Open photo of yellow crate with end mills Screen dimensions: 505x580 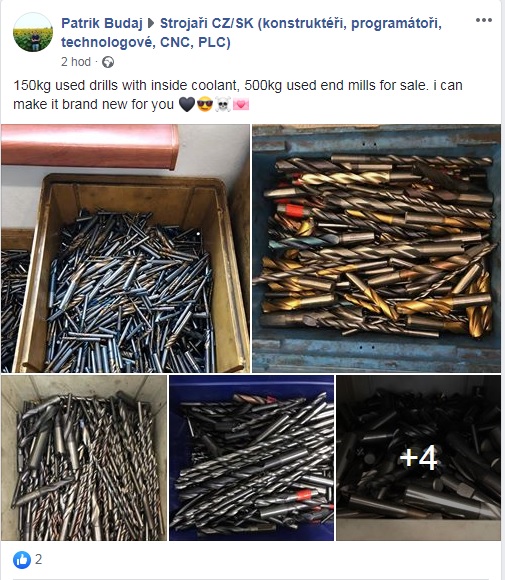[125, 248]
